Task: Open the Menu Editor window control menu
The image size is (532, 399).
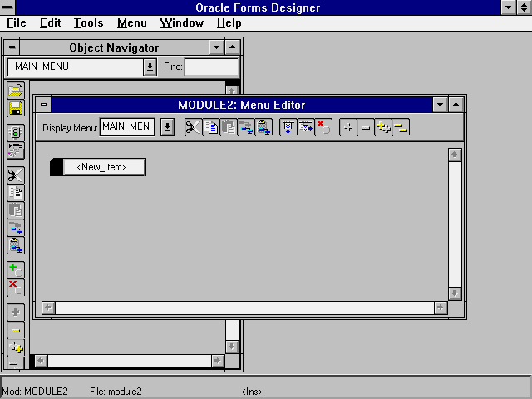Action: point(43,105)
